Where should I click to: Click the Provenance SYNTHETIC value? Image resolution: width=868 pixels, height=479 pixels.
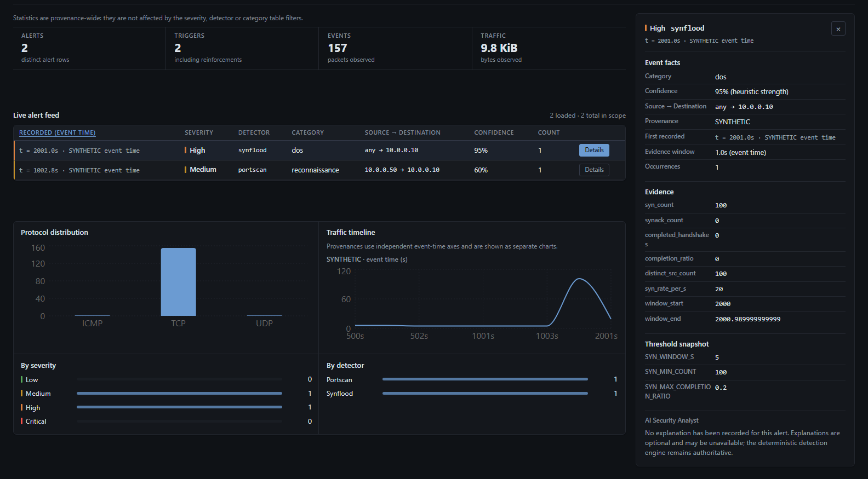(733, 122)
